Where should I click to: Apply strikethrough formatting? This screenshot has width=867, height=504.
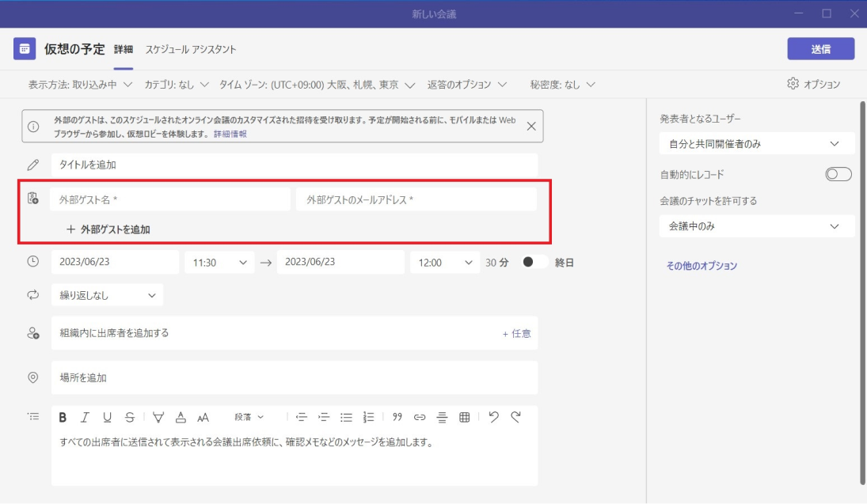(129, 417)
